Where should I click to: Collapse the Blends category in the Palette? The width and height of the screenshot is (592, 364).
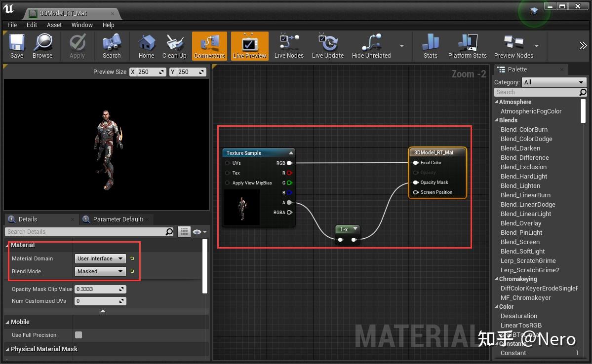click(498, 120)
